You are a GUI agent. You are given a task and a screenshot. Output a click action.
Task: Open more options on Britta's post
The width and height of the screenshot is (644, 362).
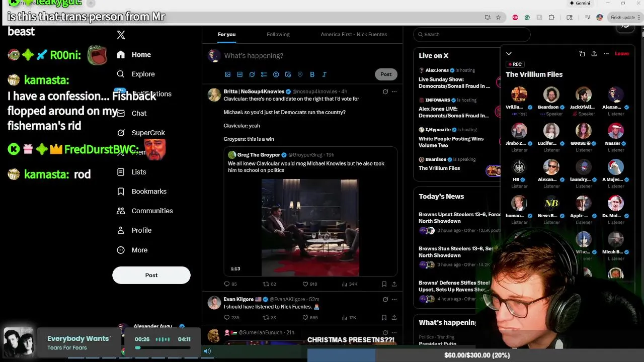coord(394,92)
